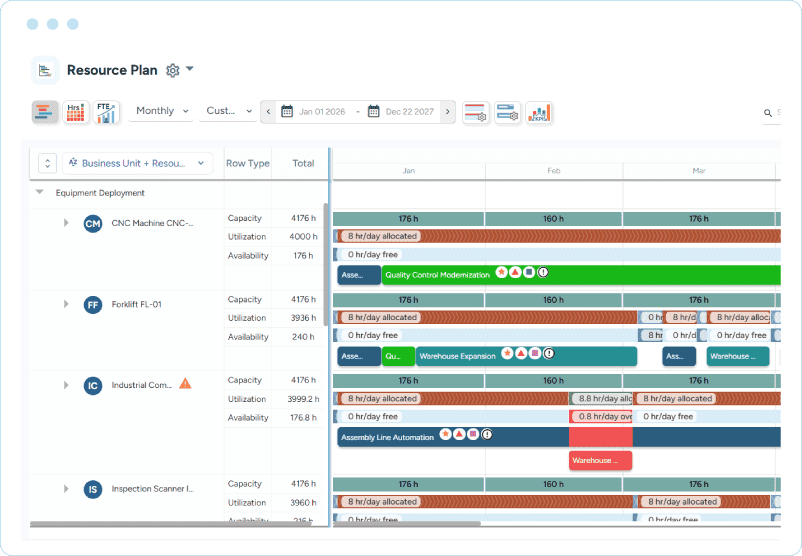Expand the Forklift FL-01 row
Viewport: 802px width, 556px height.
[66, 304]
